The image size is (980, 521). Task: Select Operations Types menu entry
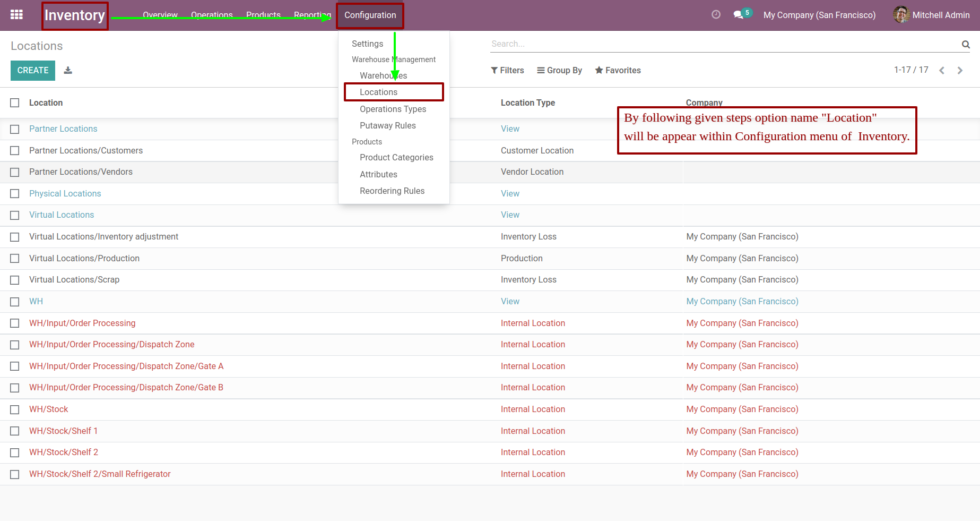tap(393, 109)
